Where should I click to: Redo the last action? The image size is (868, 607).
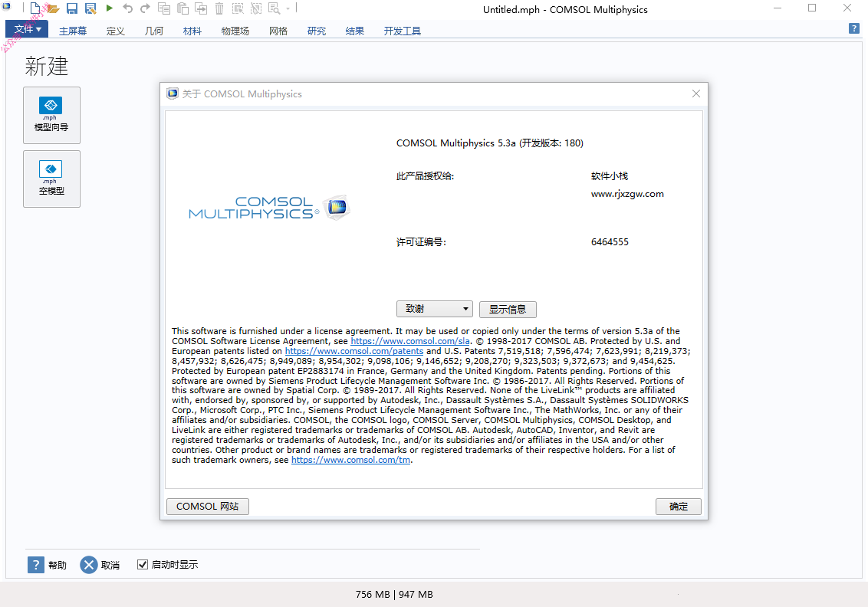coord(145,8)
